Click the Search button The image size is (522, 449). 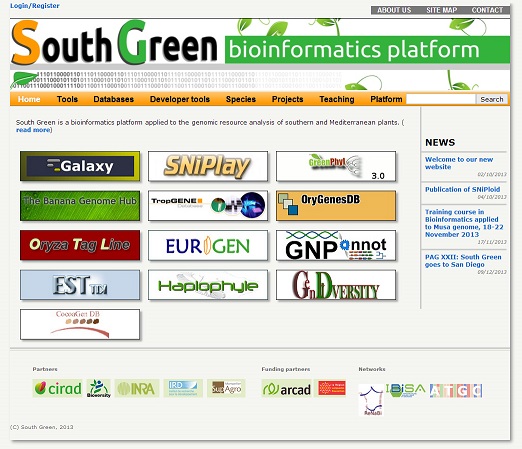coord(492,99)
